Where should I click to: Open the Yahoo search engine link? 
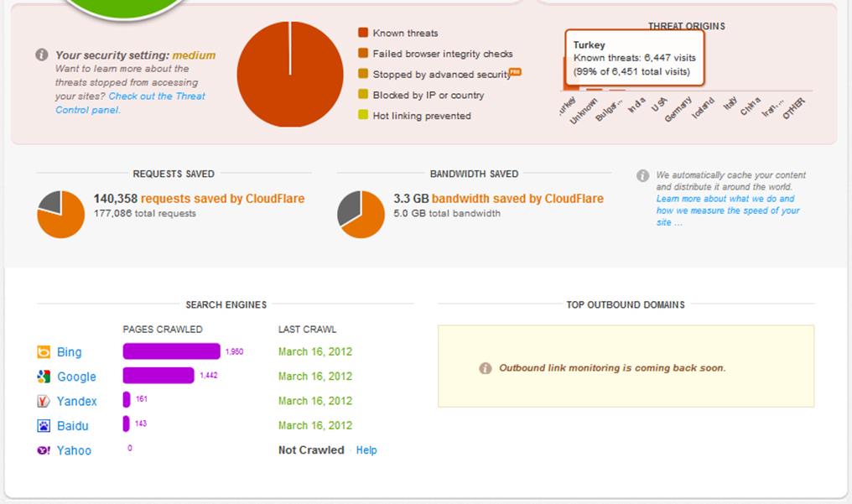click(74, 450)
